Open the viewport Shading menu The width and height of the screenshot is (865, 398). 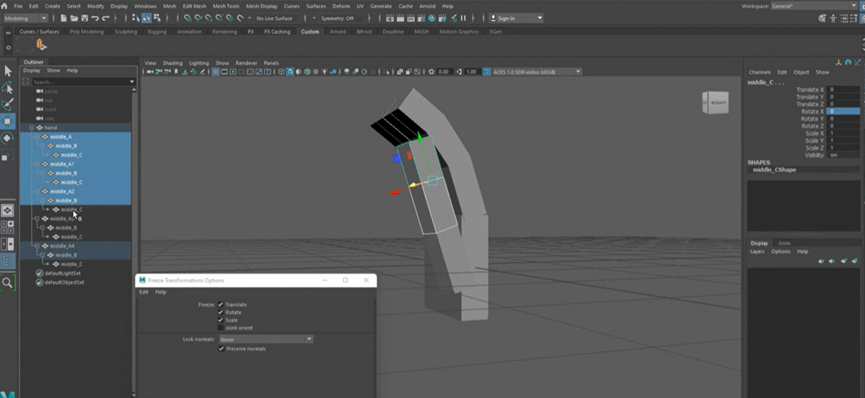172,63
